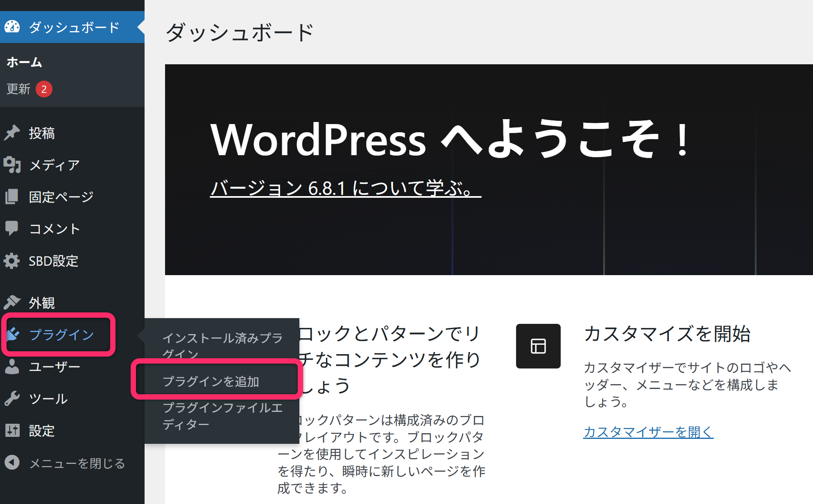The width and height of the screenshot is (813, 504).
Task: Open the 投稿 menu
Action: (72, 133)
